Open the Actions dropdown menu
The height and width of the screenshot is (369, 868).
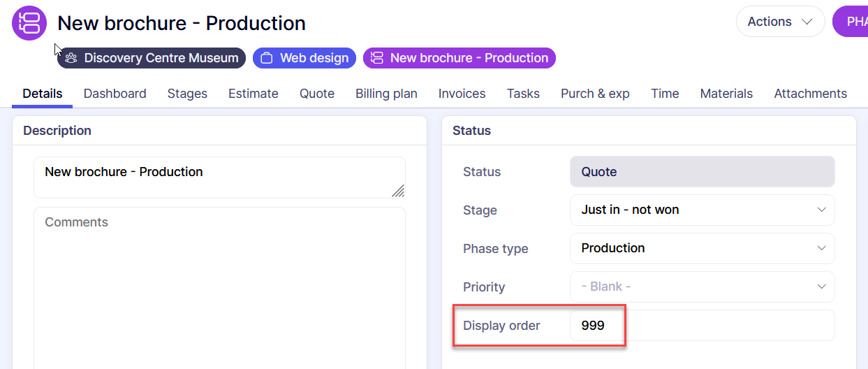pyautogui.click(x=780, y=22)
